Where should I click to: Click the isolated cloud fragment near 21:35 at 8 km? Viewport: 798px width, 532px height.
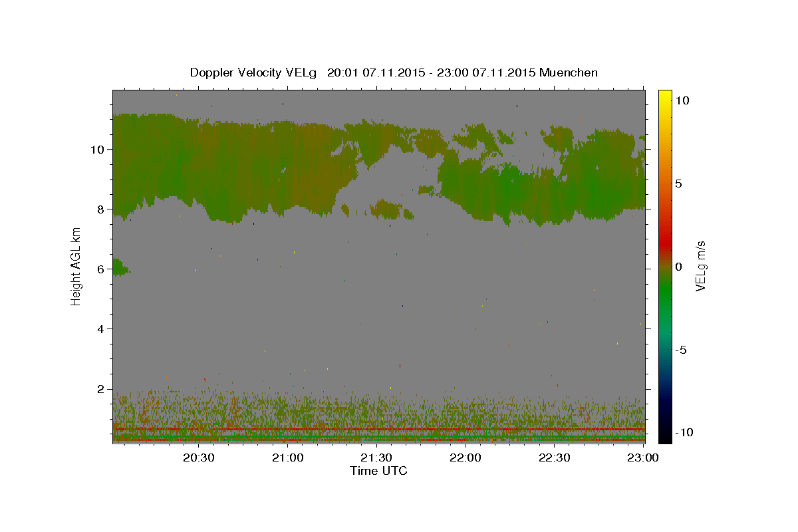click(x=391, y=210)
